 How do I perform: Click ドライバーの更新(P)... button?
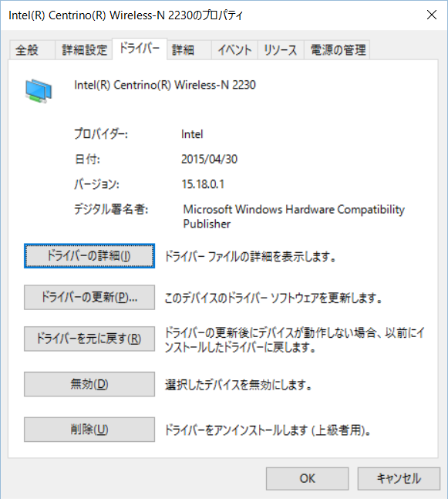click(x=89, y=297)
